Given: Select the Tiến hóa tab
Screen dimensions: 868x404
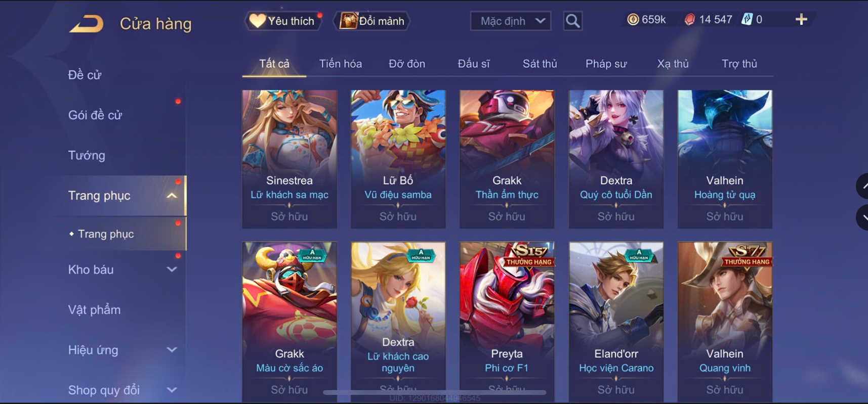Looking at the screenshot, I should [340, 64].
